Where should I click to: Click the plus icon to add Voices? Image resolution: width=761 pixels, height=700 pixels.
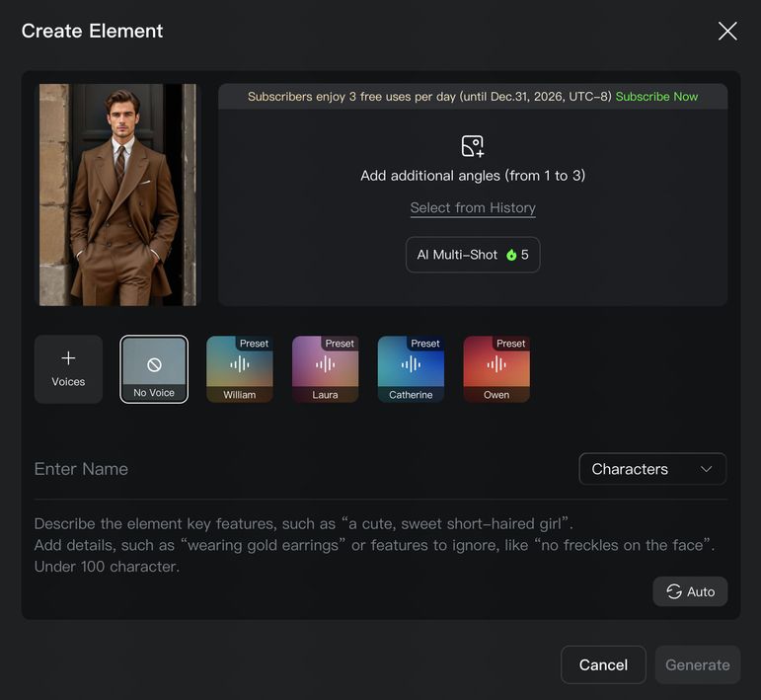[x=68, y=358]
